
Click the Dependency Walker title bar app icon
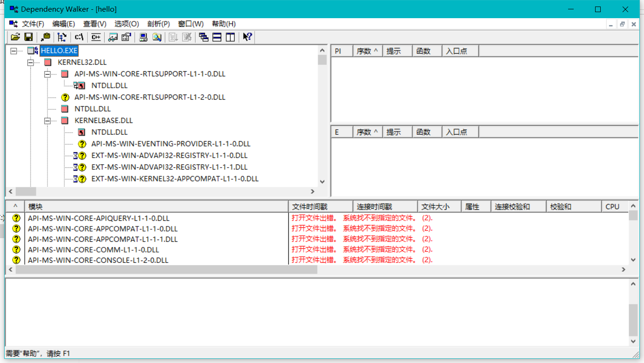[x=14, y=9]
